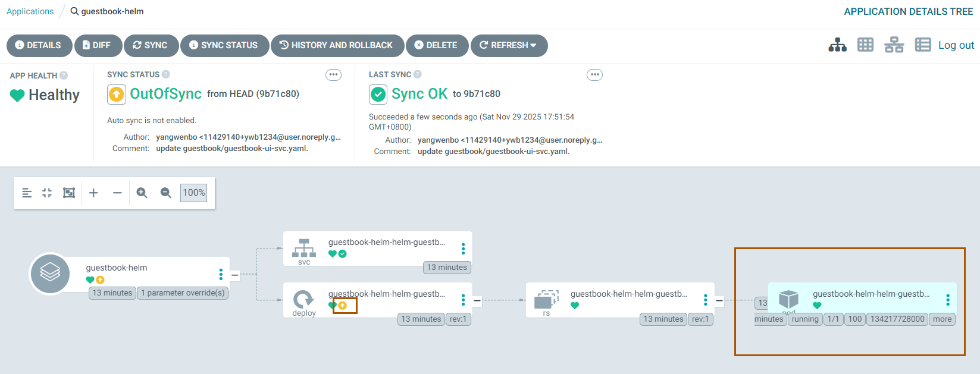Collapse children of the rs node
Image resolution: width=980 pixels, height=374 pixels.
[x=719, y=301]
